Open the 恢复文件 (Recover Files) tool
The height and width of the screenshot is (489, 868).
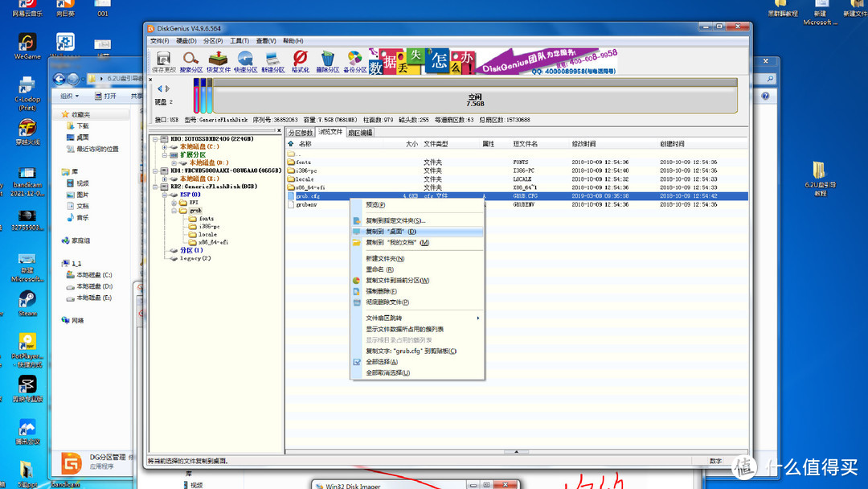click(x=218, y=62)
